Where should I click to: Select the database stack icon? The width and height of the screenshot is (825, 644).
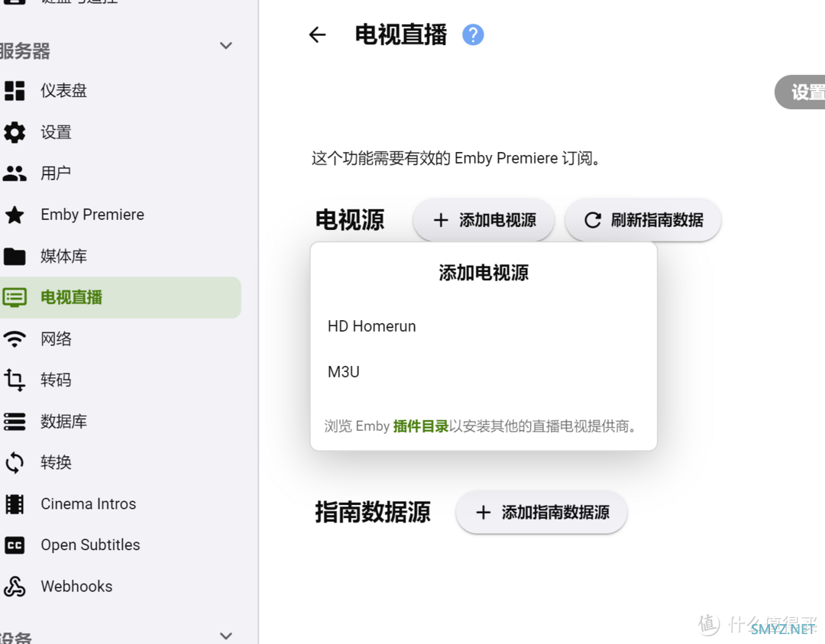[15, 421]
